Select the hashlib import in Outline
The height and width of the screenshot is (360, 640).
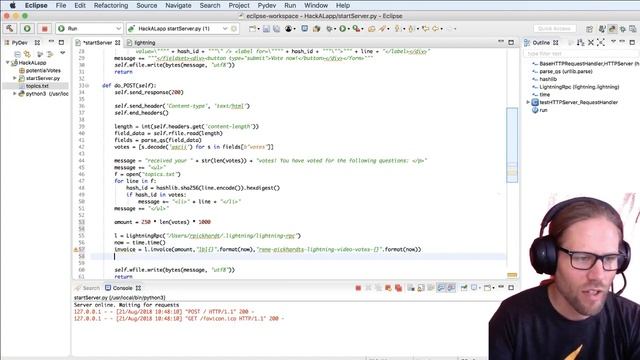pos(548,79)
